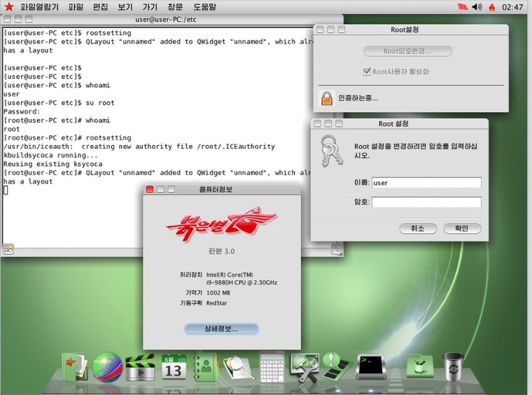
Task: Click the terminal 'Password:' line
Action: point(22,112)
